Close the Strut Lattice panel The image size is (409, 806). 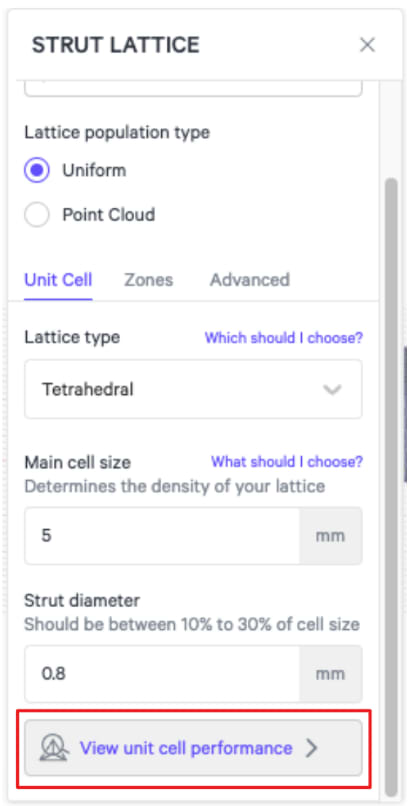[x=367, y=45]
